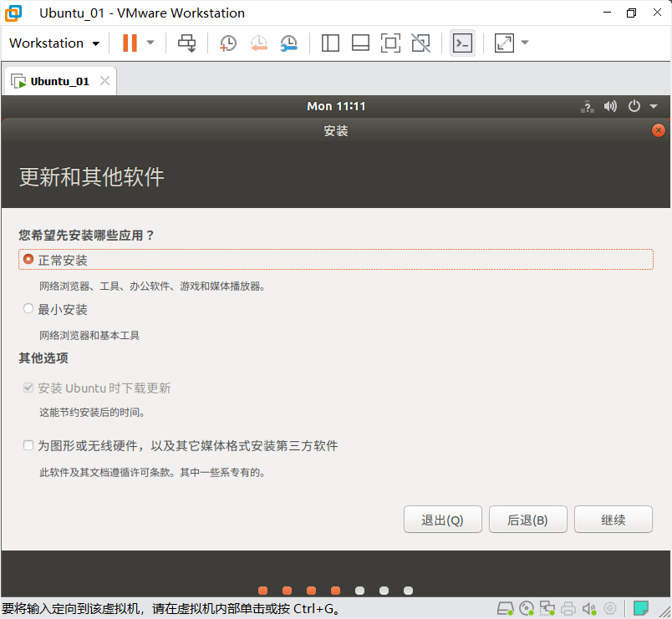Switch to Unity mode
Screen dimensions: 672x619
[421, 43]
